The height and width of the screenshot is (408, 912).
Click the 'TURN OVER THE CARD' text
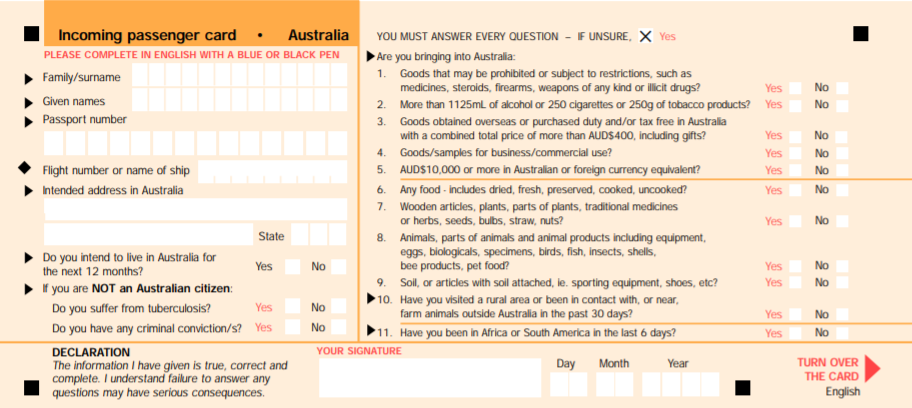[x=828, y=369]
